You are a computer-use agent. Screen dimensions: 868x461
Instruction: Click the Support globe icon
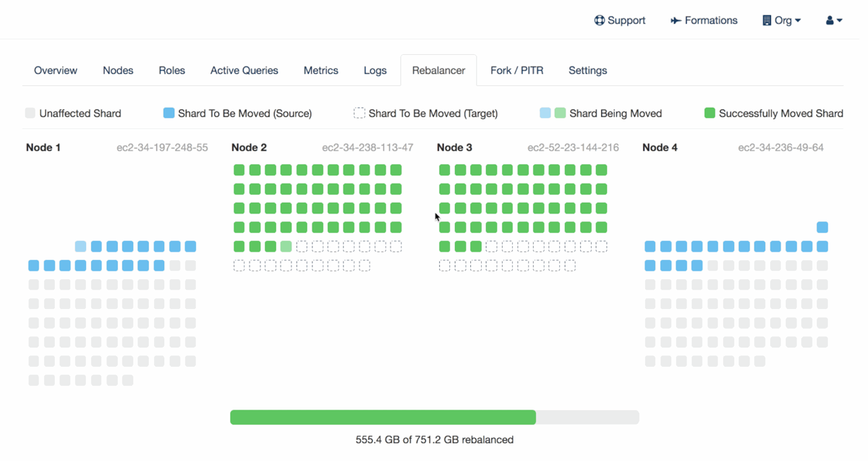[599, 20]
